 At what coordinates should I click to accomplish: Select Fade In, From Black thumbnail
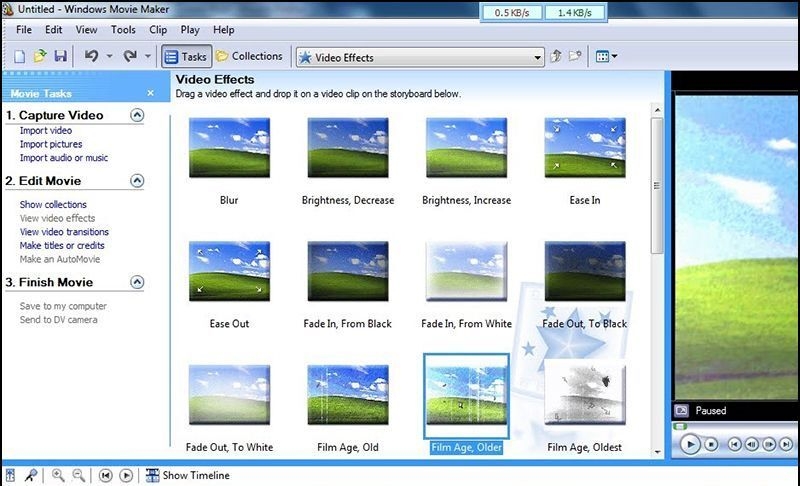tap(348, 271)
